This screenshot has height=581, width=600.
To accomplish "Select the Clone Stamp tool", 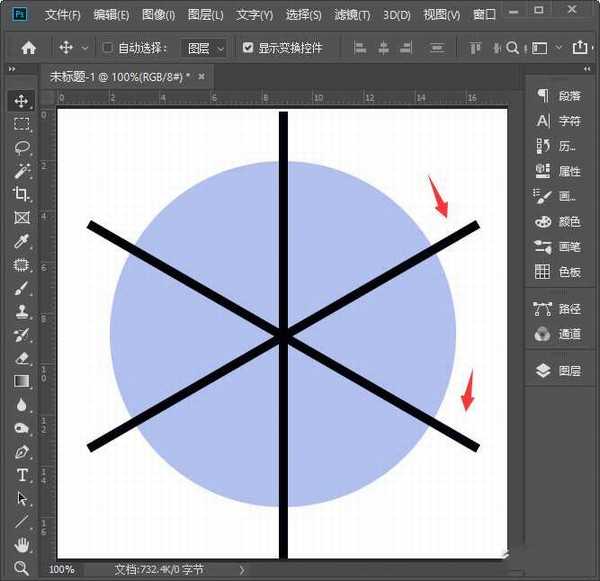I will 21,311.
